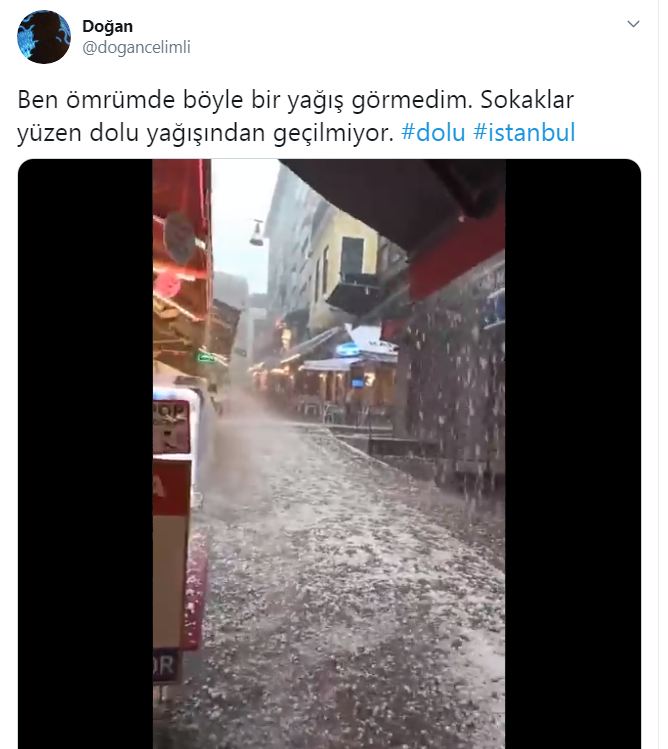Select the tweet's first text line
This screenshot has width=668, height=749.
coord(296,100)
